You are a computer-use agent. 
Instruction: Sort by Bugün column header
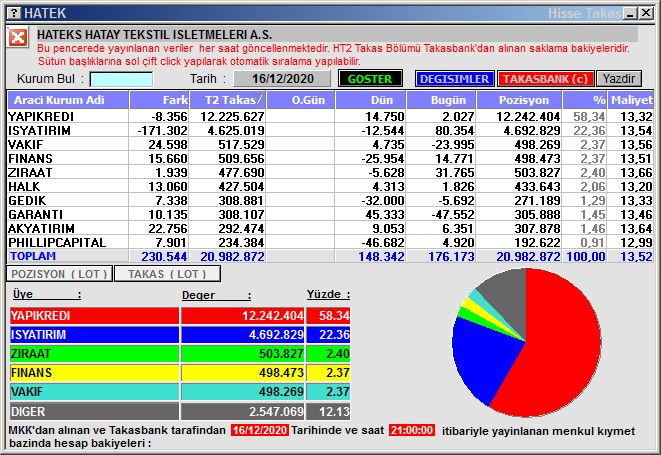pyautogui.click(x=441, y=100)
